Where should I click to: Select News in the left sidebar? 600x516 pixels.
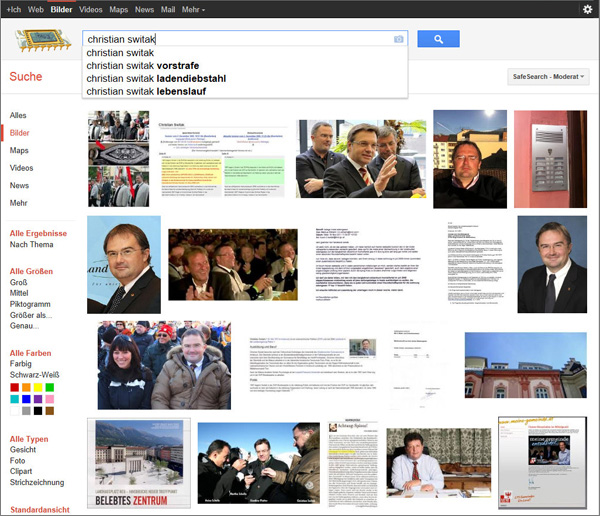click(19, 186)
